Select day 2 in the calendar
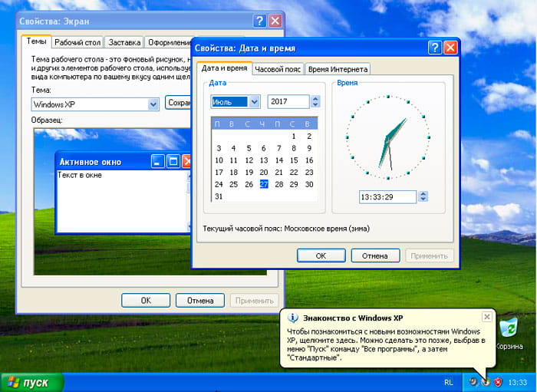Screen dimensions: 537x392 pyautogui.click(x=309, y=137)
